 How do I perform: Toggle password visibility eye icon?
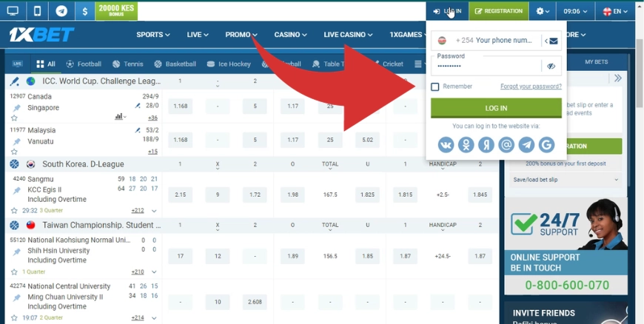[x=551, y=66]
